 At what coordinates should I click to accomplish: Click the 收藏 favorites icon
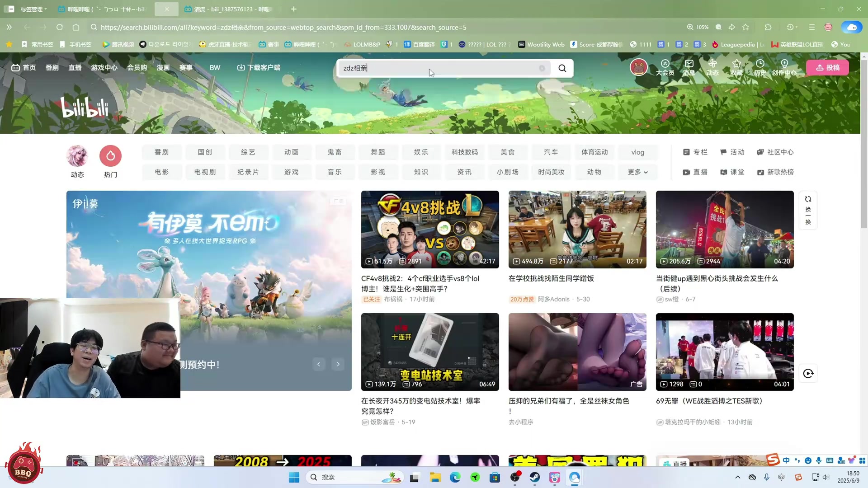pos(736,67)
